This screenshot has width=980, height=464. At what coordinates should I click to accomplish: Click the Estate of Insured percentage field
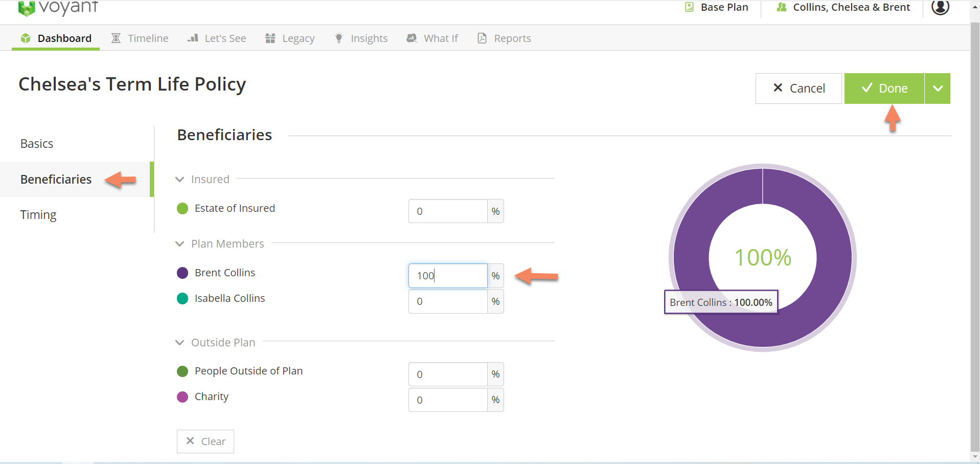448,211
